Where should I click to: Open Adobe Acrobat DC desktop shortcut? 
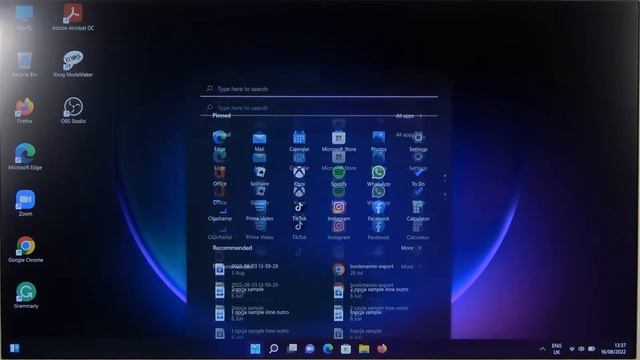[73, 17]
